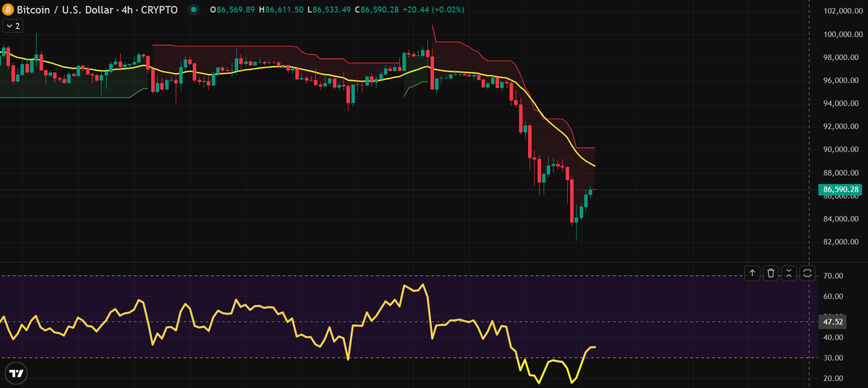Click the 82,000.00 price axis label
The image size is (868, 388).
pyautogui.click(x=843, y=242)
